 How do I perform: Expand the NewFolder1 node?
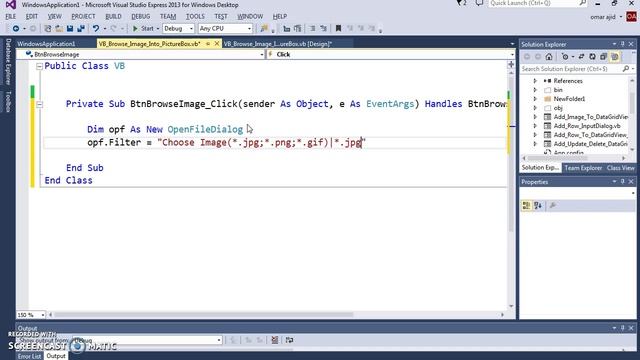[x=535, y=99]
